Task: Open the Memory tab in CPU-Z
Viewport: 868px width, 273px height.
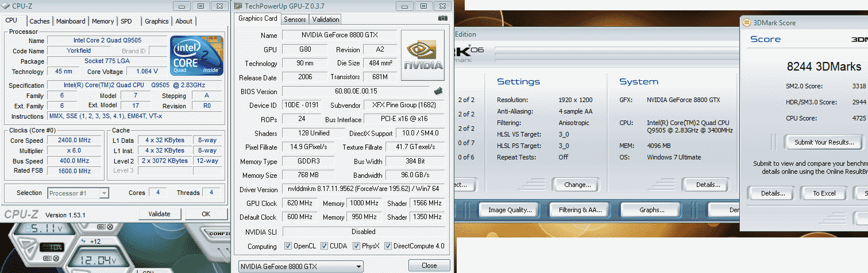Action: point(103,21)
